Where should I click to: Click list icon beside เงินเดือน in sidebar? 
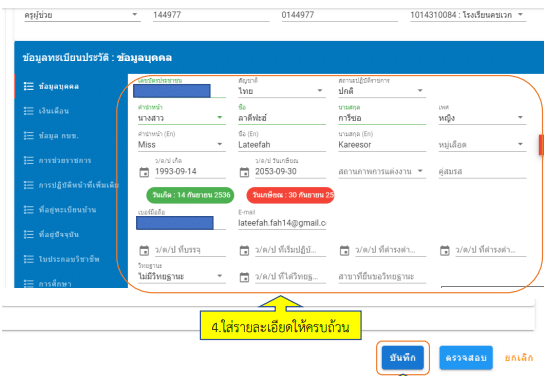(29, 111)
